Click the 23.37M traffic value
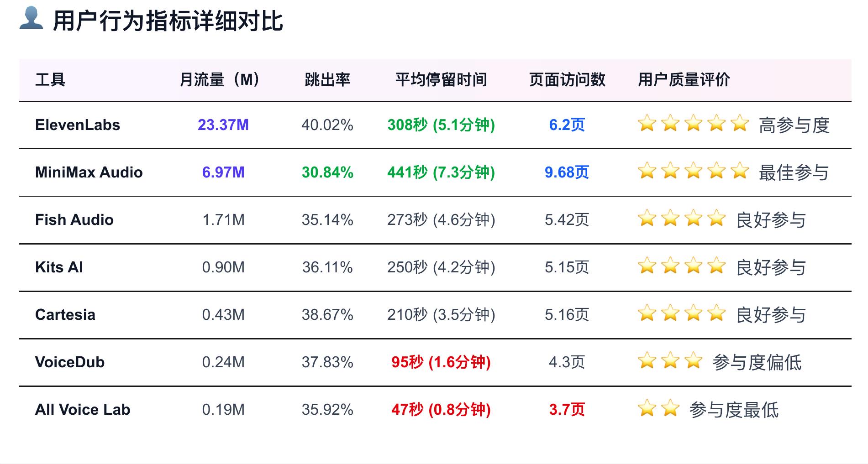This screenshot has width=868, height=464. tap(223, 125)
